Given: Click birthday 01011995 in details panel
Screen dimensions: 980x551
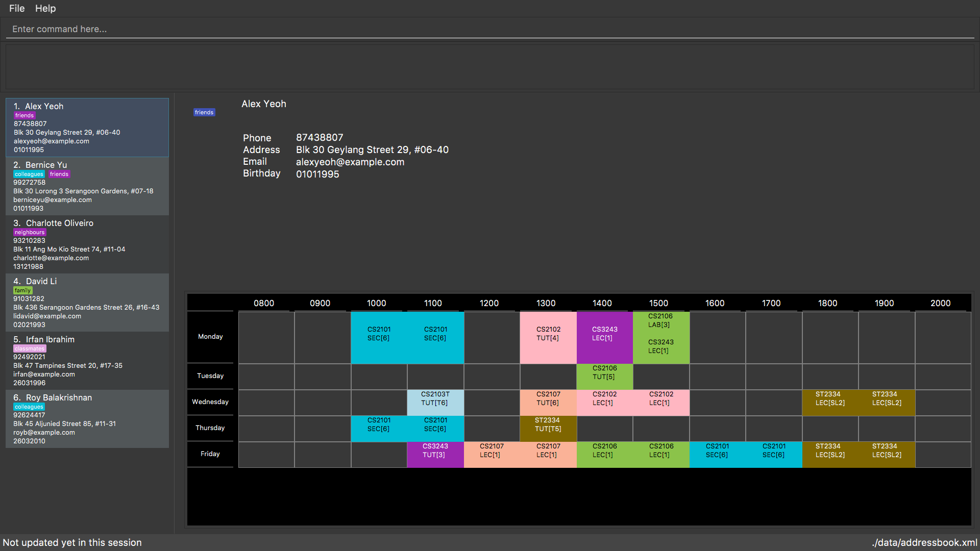Looking at the screenshot, I should (x=317, y=174).
